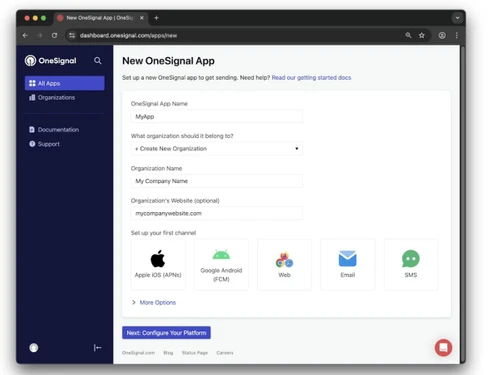500x375 pixels.
Task: Choose the Google Android (FCM) channel
Action: [x=221, y=265]
